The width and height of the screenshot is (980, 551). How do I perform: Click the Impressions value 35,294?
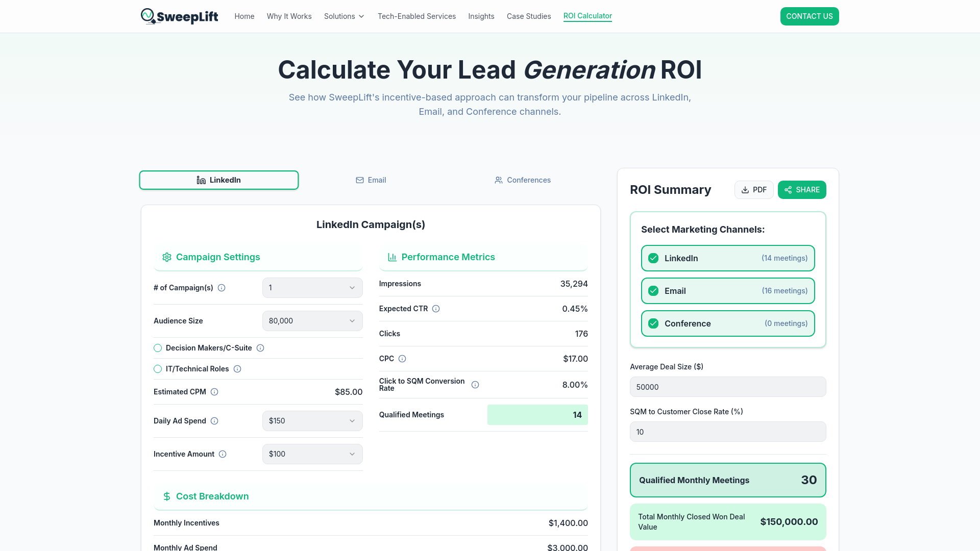574,284
